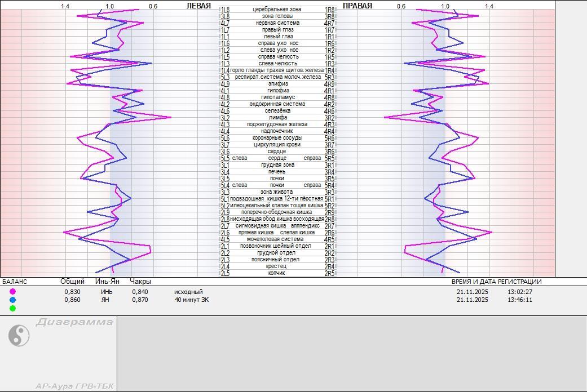Select the '40 минут ЗК' measurement row
The height and width of the screenshot is (392, 587).
click(x=191, y=300)
